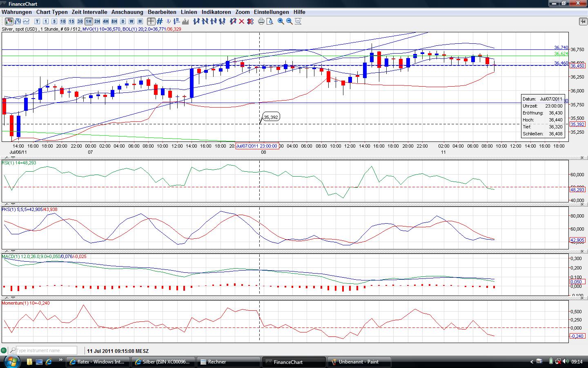Toggle the crosshair cursor tool
588x368 pixels.
[151, 21]
